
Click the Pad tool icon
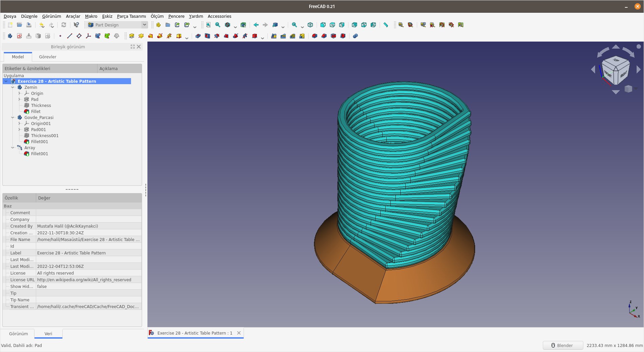[x=132, y=36]
